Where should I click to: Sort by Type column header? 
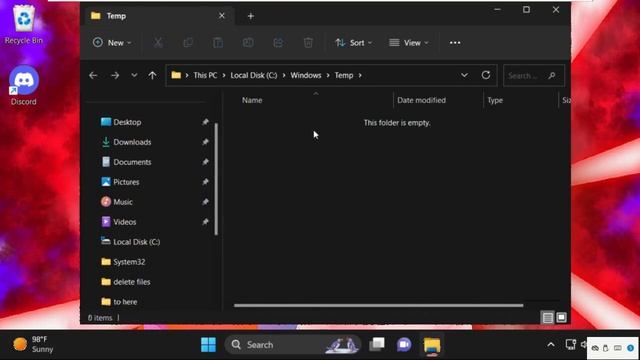point(495,100)
